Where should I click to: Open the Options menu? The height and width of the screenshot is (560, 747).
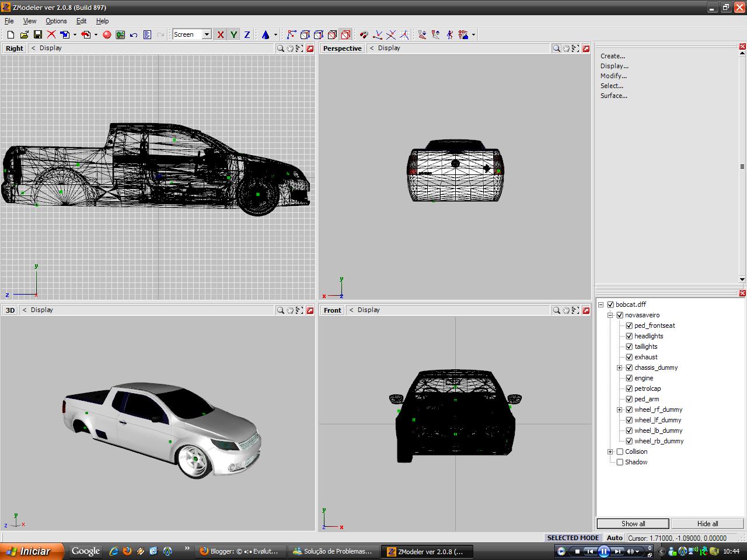coord(56,21)
